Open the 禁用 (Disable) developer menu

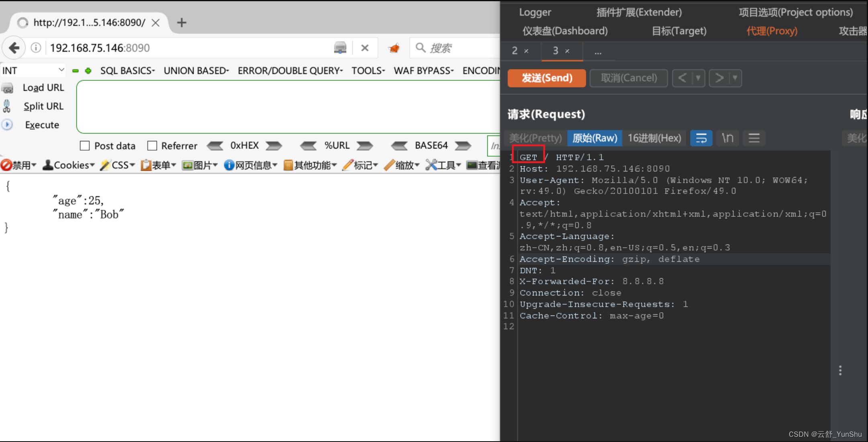(18, 165)
